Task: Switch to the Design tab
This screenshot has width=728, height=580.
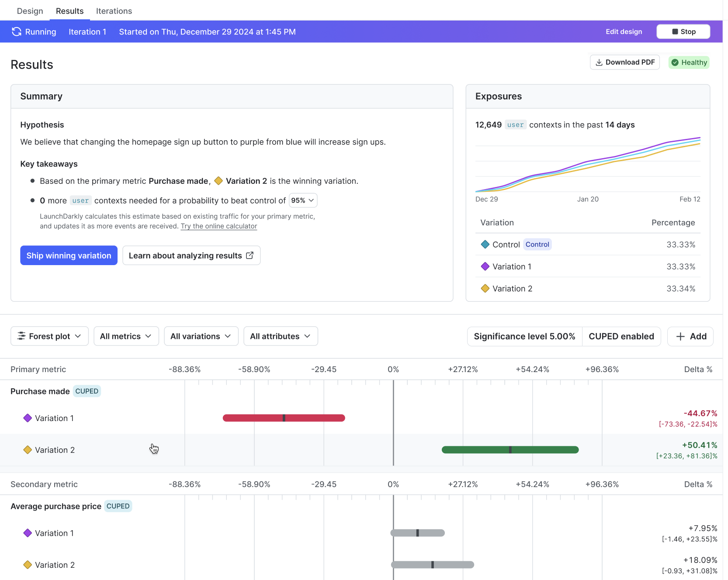Action: pos(30,11)
